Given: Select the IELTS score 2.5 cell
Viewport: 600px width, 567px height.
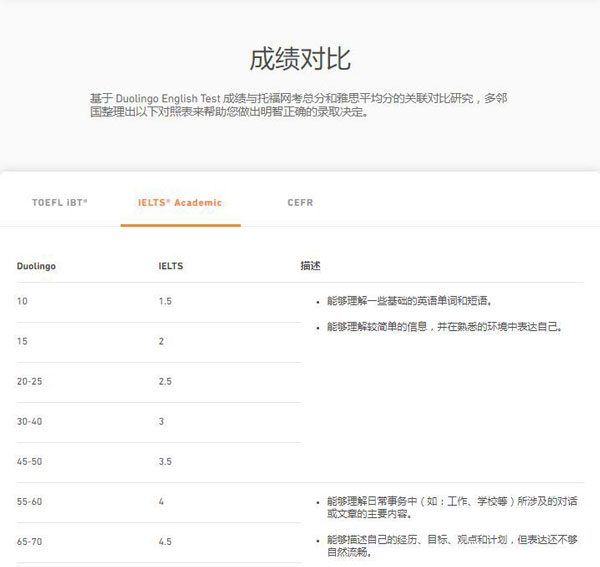Looking at the screenshot, I should (x=165, y=381).
